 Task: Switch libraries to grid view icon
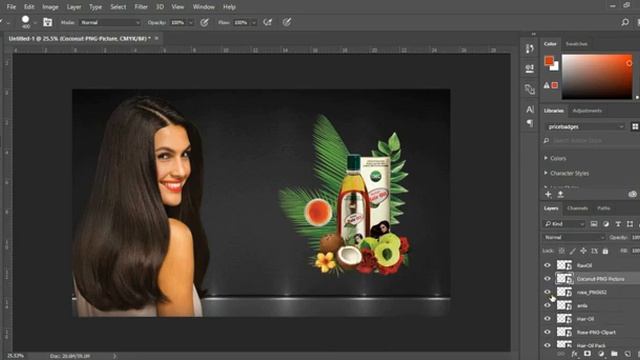635,127
